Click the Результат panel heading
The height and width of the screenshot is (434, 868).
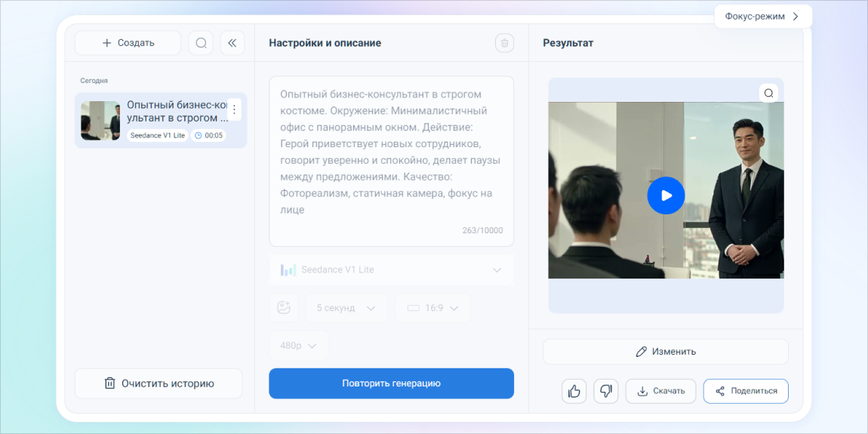point(568,42)
